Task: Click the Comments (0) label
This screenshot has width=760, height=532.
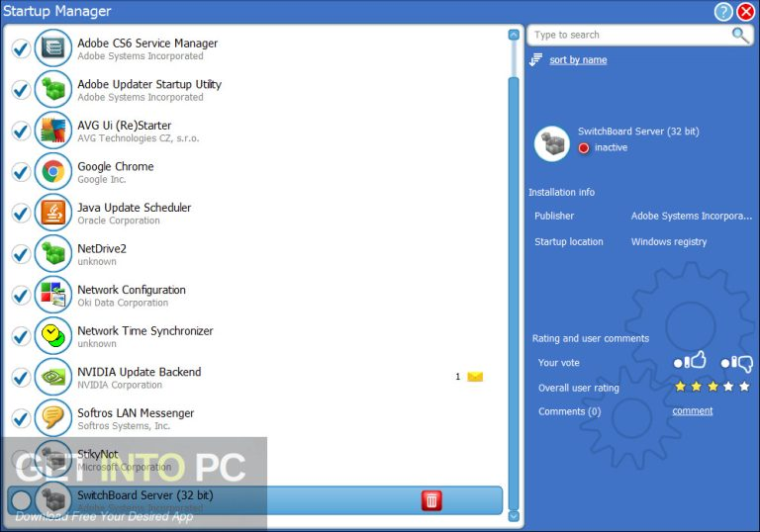Action: click(570, 411)
